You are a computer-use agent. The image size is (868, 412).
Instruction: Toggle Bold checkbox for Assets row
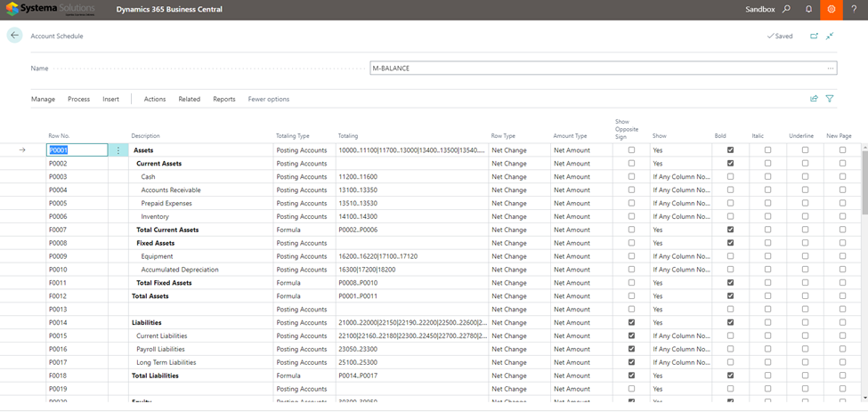coord(730,150)
